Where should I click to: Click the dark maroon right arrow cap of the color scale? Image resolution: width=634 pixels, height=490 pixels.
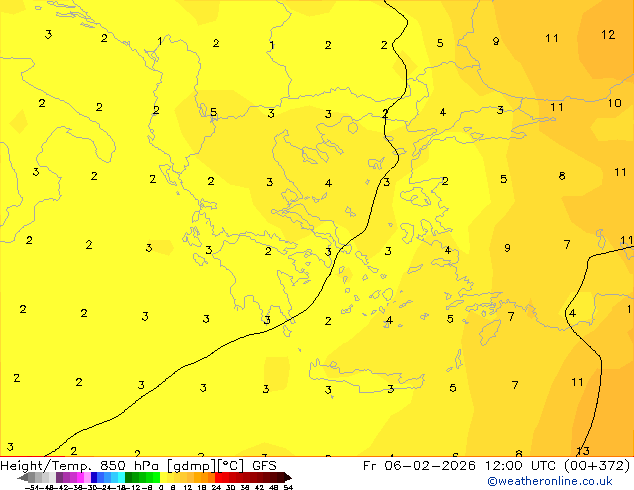click(x=288, y=478)
